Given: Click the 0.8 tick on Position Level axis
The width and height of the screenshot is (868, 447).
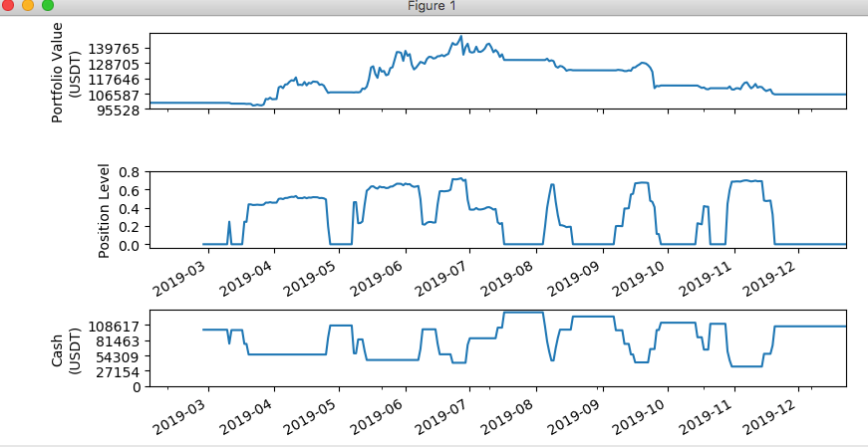Looking at the screenshot, I should [133, 172].
